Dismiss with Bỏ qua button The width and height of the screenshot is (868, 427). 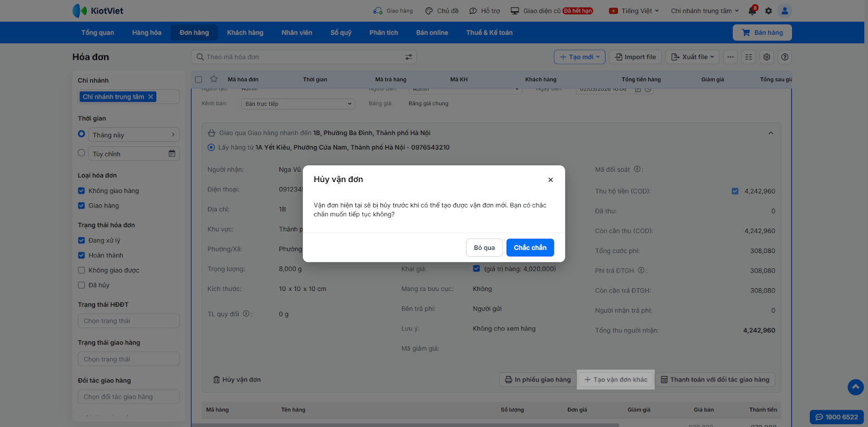coord(484,248)
